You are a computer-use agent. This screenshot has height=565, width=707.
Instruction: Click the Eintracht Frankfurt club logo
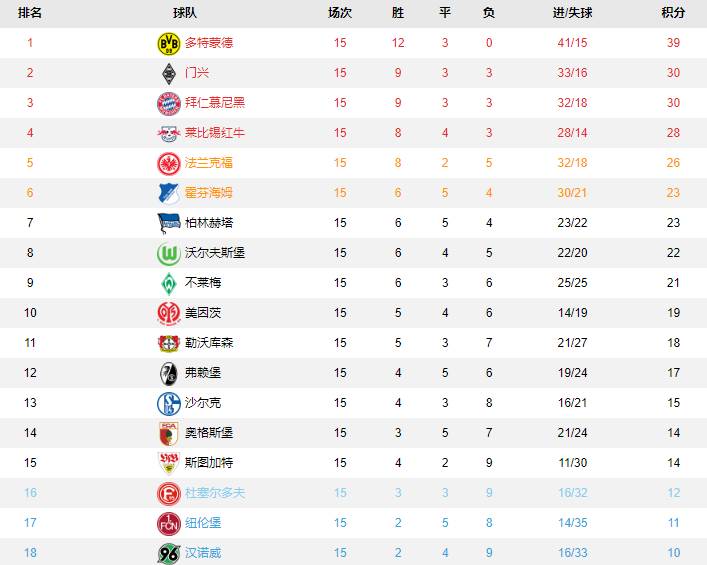pos(168,163)
